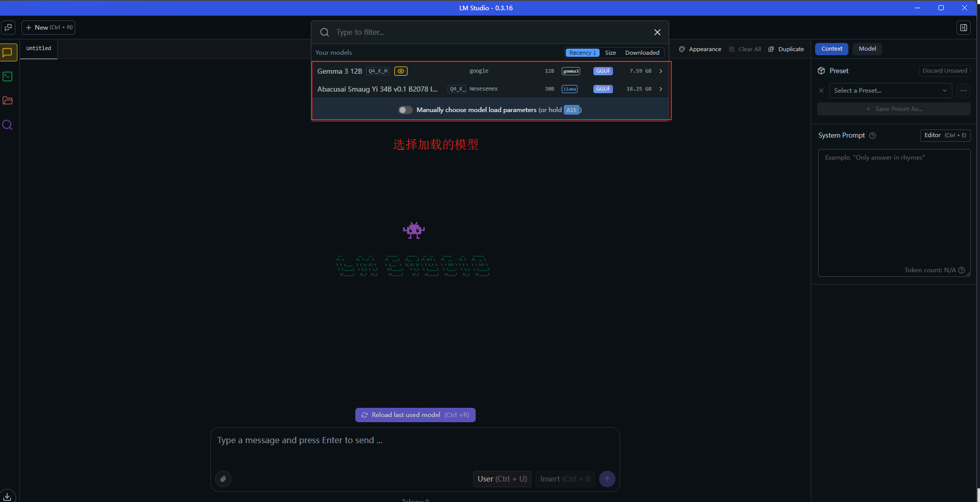Expand details for Abacusai Smaug Yi 34B

tap(661, 89)
